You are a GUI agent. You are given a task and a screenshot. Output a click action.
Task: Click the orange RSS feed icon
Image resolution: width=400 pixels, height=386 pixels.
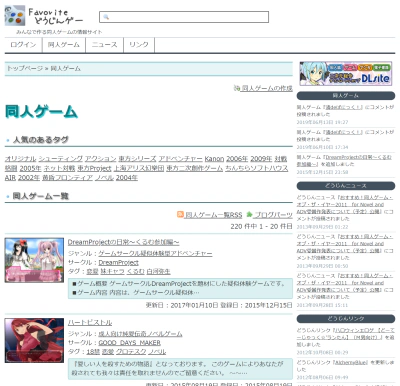(x=180, y=214)
